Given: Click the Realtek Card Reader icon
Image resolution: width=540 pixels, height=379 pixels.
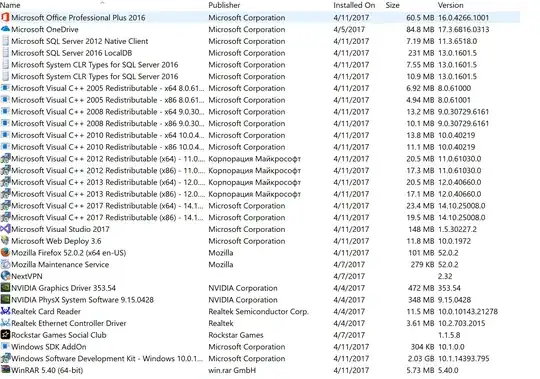Looking at the screenshot, I should [x=5, y=311].
